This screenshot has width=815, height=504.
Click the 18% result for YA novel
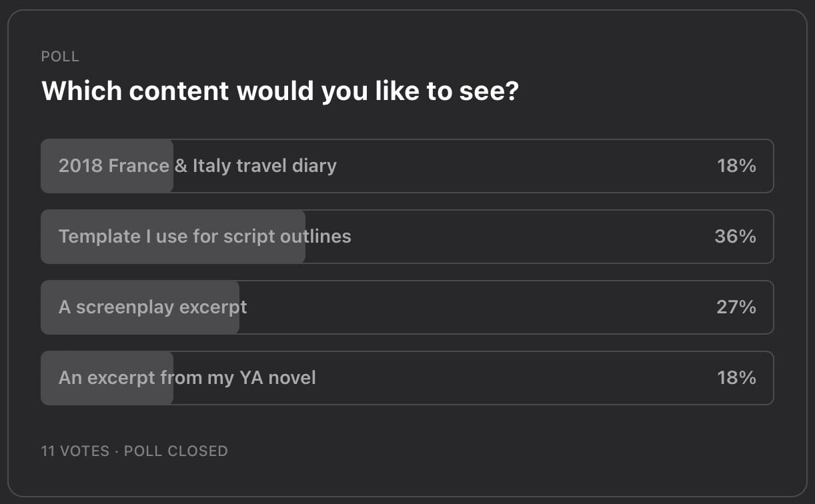click(x=736, y=378)
